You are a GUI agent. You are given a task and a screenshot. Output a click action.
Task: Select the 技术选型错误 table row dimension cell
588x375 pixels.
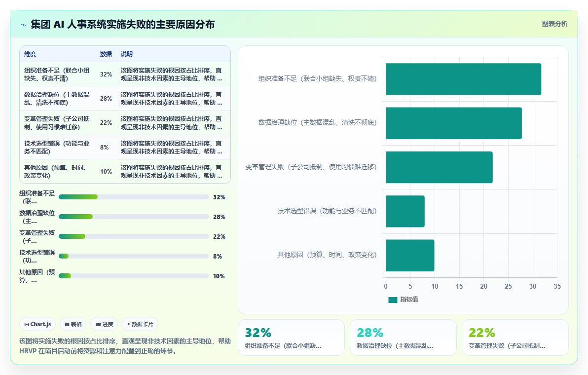coord(58,148)
